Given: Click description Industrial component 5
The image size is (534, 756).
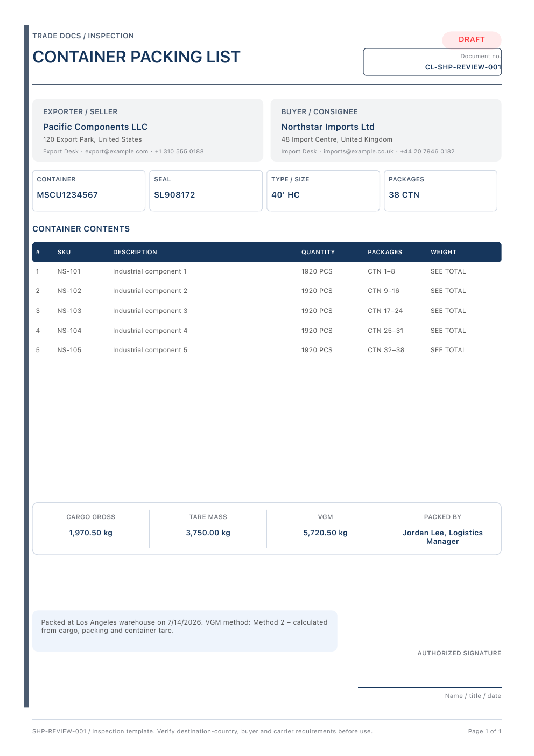Looking at the screenshot, I should [x=150, y=350].
